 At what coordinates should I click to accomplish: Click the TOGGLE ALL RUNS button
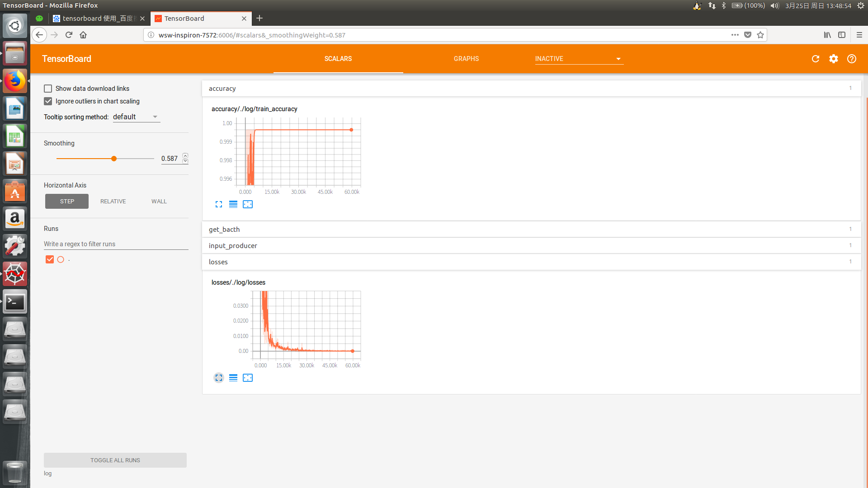coord(115,460)
